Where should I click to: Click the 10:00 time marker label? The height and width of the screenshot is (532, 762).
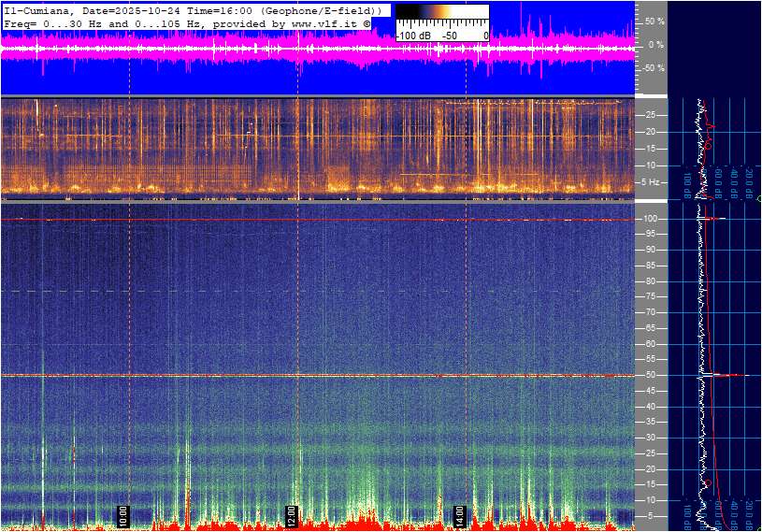pyautogui.click(x=122, y=516)
